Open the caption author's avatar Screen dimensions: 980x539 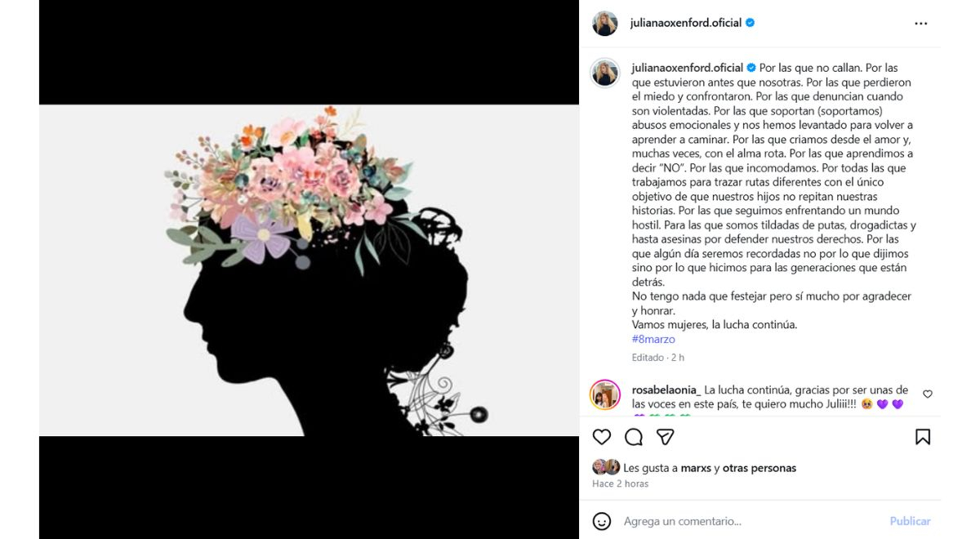tap(605, 73)
